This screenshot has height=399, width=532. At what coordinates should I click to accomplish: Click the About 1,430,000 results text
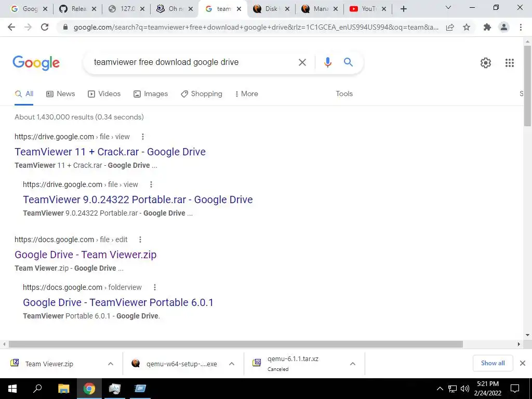point(79,117)
